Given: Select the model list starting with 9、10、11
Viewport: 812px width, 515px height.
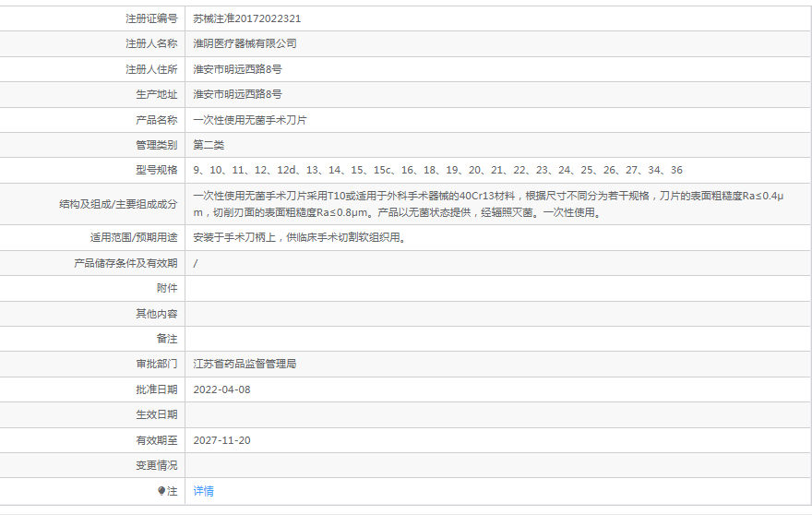Looking at the screenshot, I should 438,170.
